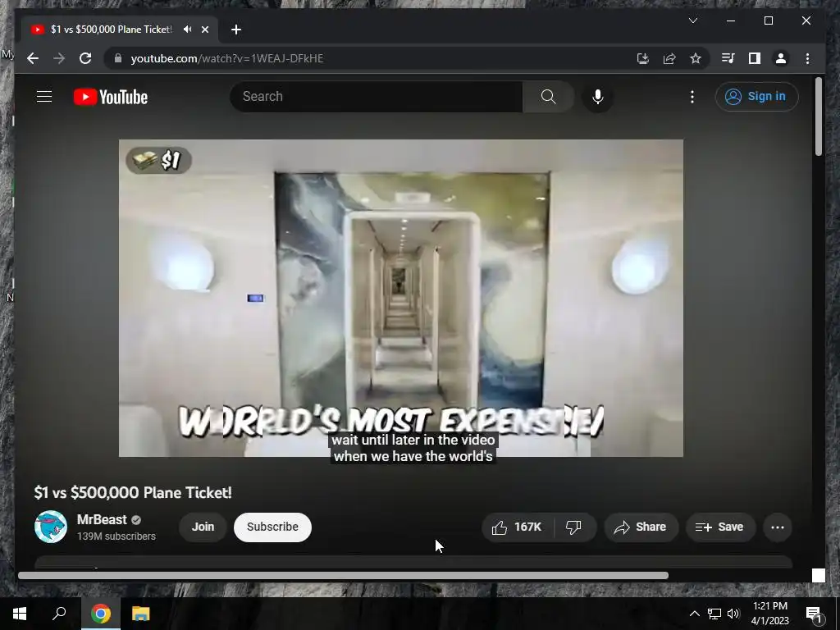Show hidden tray icons chevron
Viewport: 840px width, 630px height.
(694, 614)
